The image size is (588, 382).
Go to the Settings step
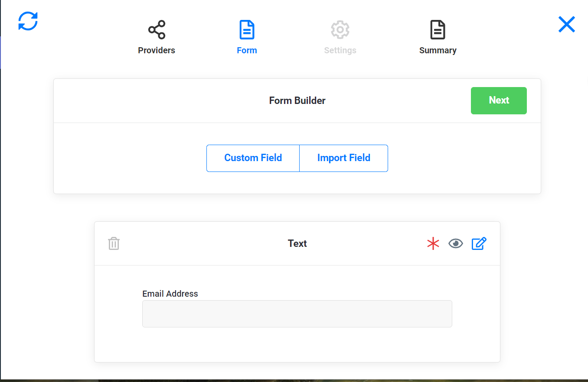tap(340, 50)
